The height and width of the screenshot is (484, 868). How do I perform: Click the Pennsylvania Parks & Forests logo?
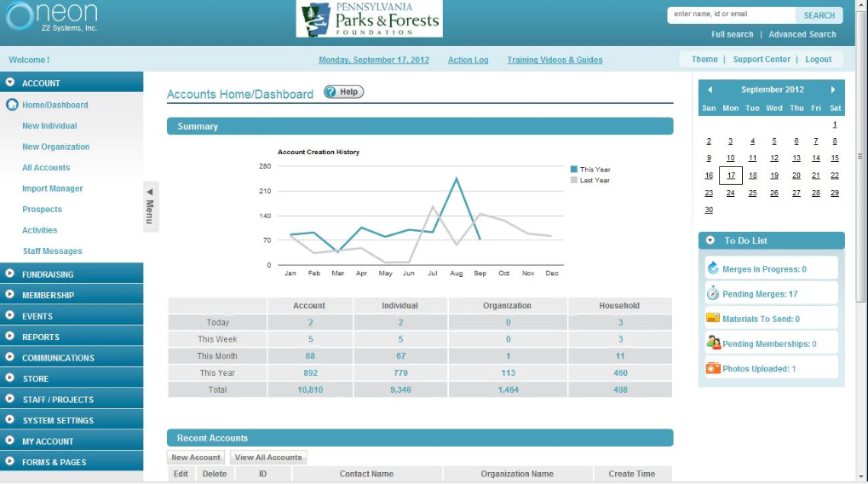coord(369,19)
